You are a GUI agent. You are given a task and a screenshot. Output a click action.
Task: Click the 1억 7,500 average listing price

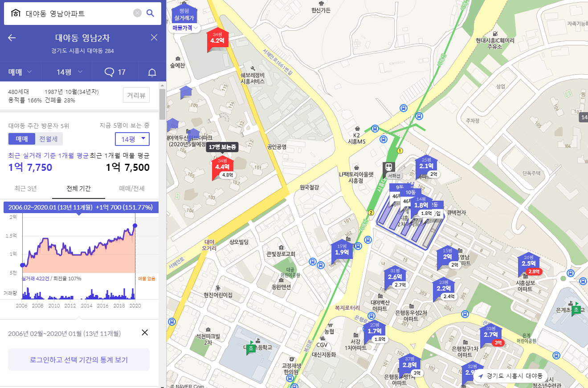pos(127,167)
